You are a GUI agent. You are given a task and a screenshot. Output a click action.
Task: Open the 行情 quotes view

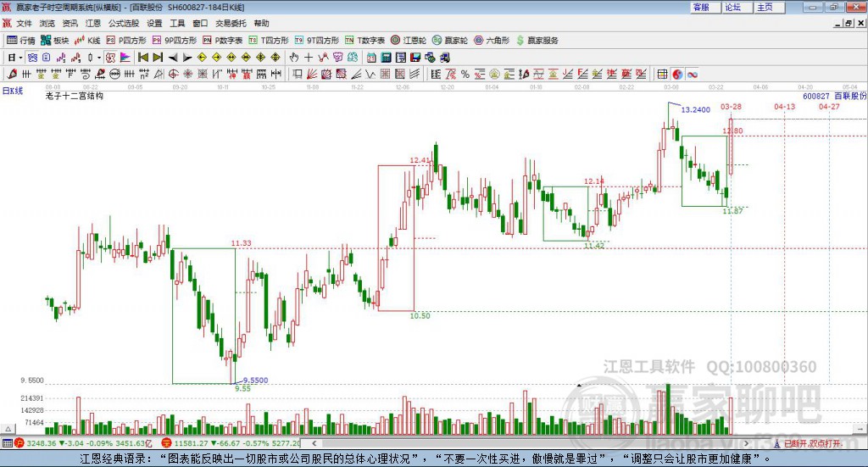pyautogui.click(x=20, y=41)
